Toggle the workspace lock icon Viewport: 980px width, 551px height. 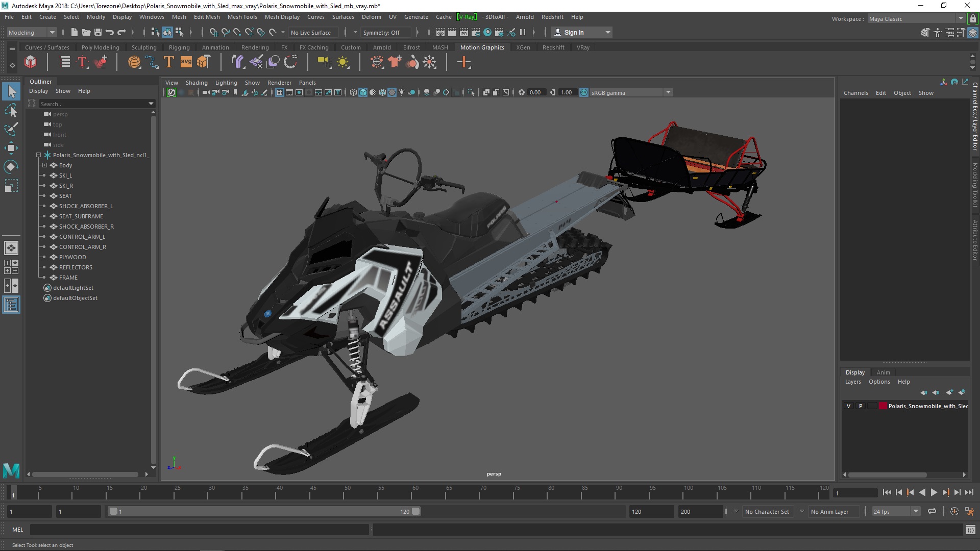pyautogui.click(x=973, y=19)
